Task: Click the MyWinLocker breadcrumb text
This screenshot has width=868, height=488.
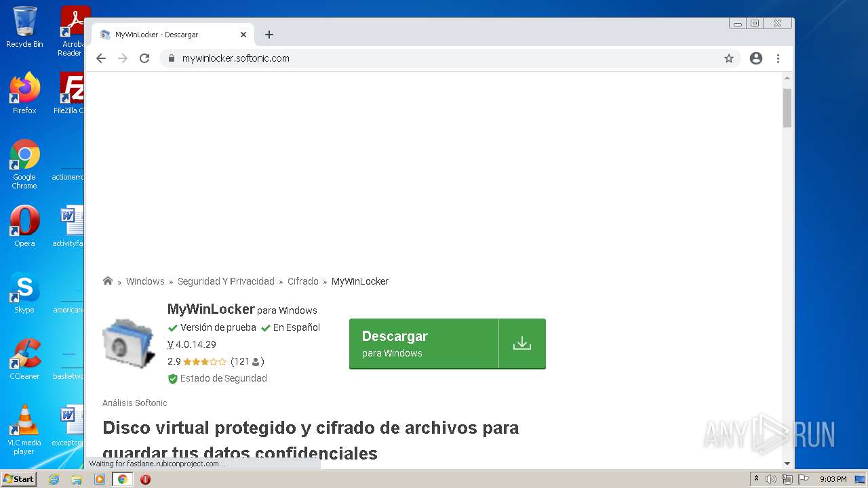Action: point(360,281)
